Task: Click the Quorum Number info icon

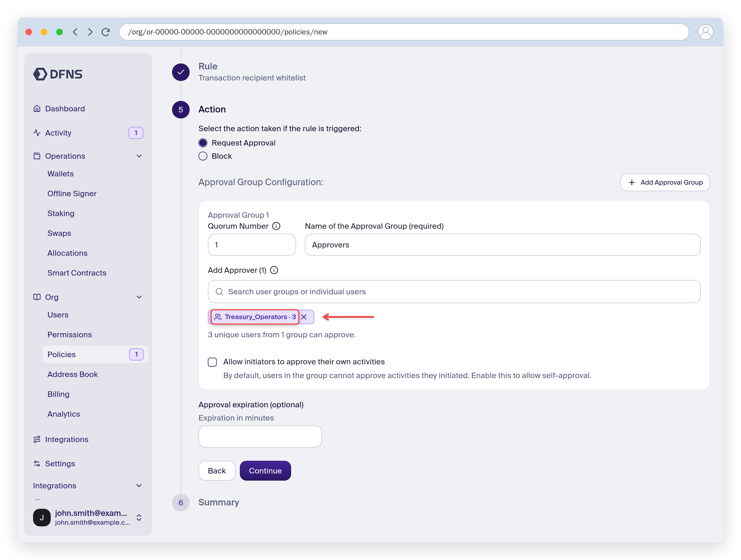Action: click(276, 226)
